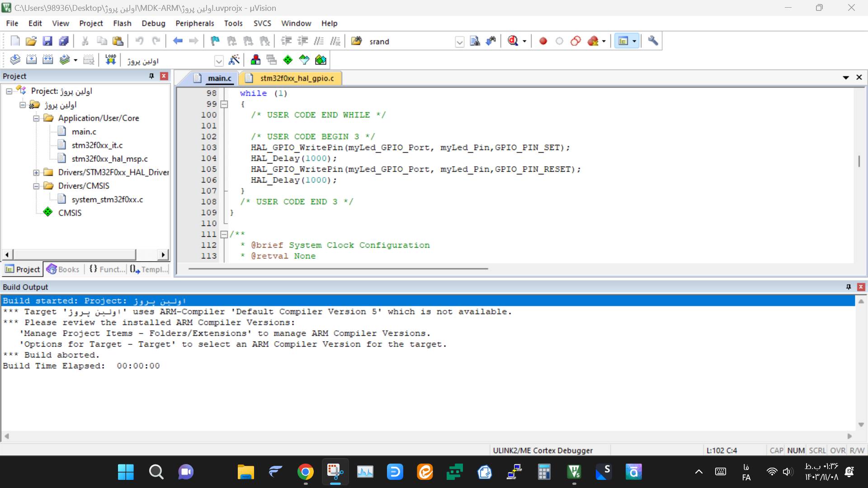Image resolution: width=868 pixels, height=488 pixels.
Task: Pin the Build Output panel with the pushpin
Action: click(849, 287)
